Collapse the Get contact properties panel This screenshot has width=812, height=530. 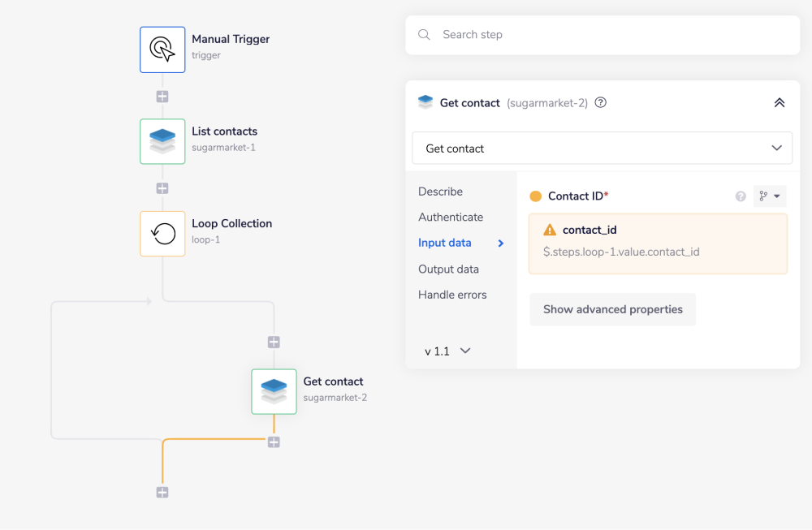click(779, 103)
